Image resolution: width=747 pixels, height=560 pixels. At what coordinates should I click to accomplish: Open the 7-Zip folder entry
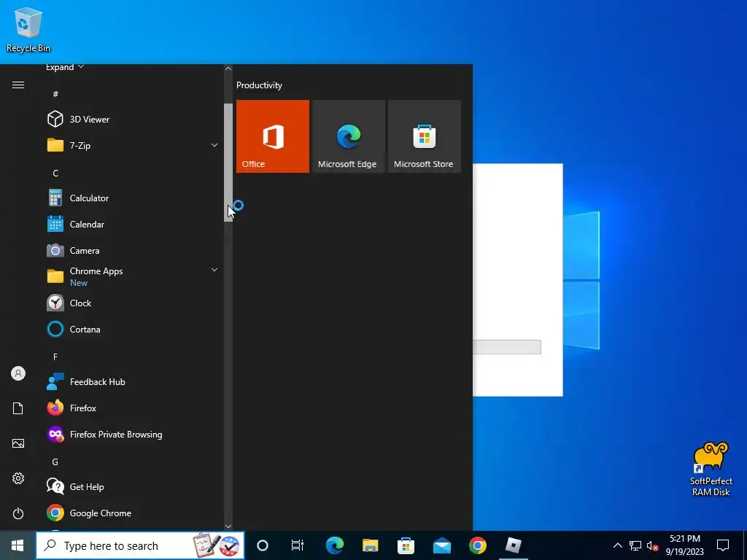(131, 145)
